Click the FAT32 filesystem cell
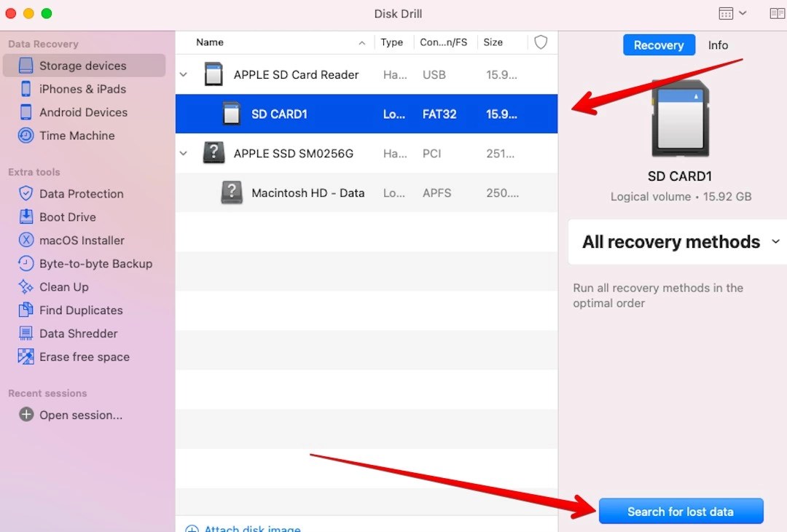Image resolution: width=787 pixels, height=532 pixels. point(439,114)
